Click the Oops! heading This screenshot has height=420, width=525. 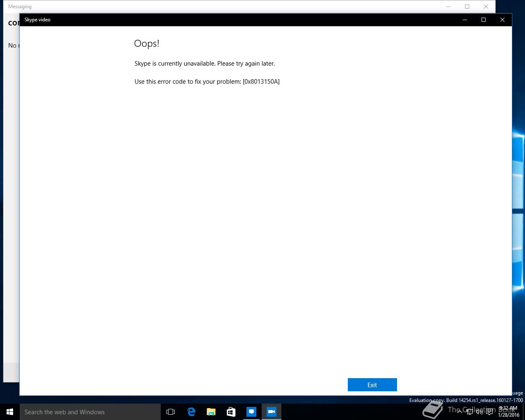tap(146, 43)
